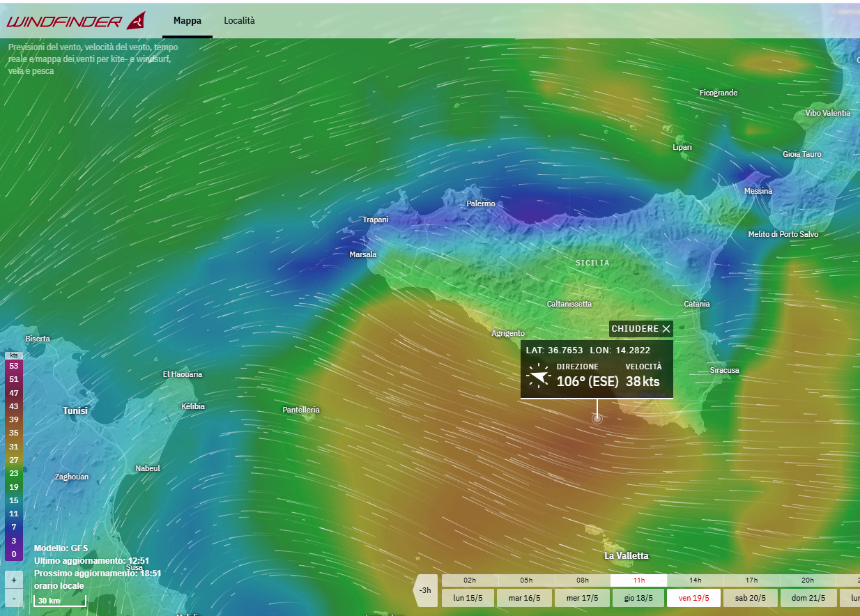The width and height of the screenshot is (860, 616).
Task: Choose day mar 16/5
Action: coord(525,598)
